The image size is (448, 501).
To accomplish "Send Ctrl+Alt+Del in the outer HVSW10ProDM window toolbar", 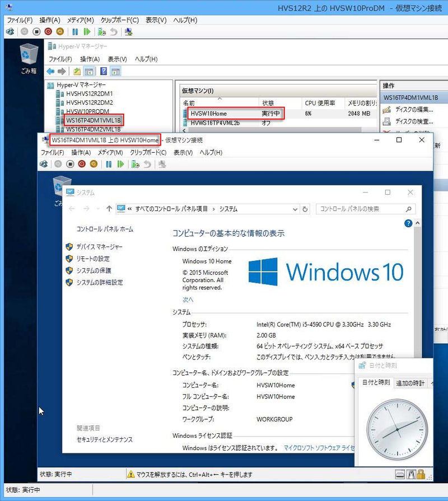I will 10,32.
